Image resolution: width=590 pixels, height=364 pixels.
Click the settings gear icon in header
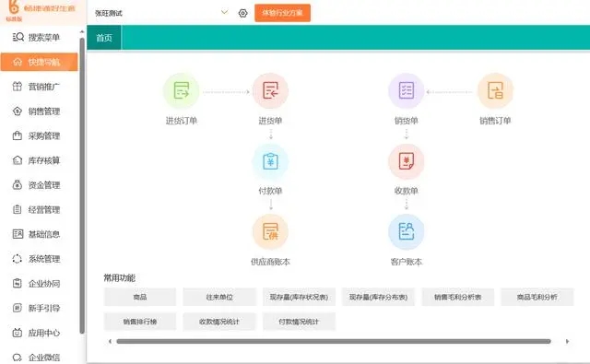coord(243,13)
